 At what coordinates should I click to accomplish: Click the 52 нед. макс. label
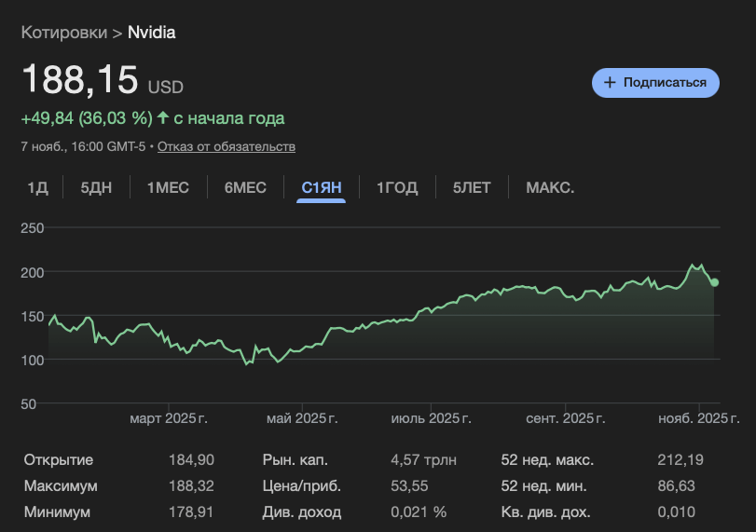(x=547, y=459)
